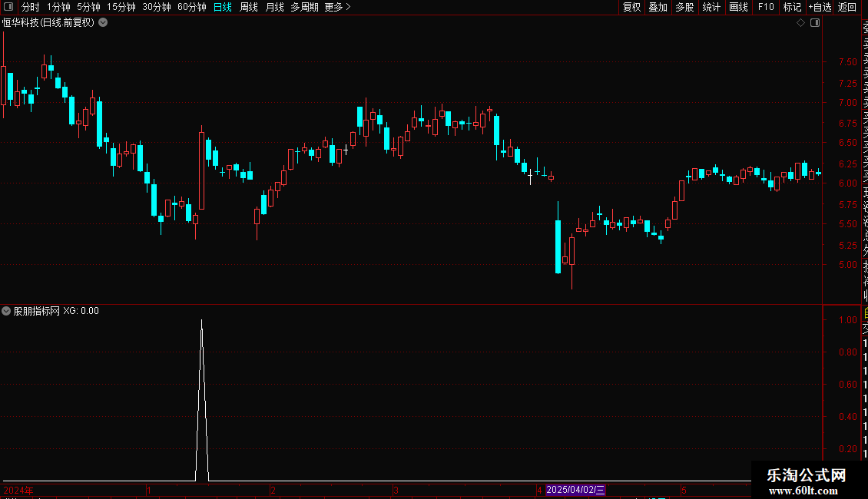The width and height of the screenshot is (868, 499).
Task: Open F10 company info
Action: pyautogui.click(x=766, y=7)
